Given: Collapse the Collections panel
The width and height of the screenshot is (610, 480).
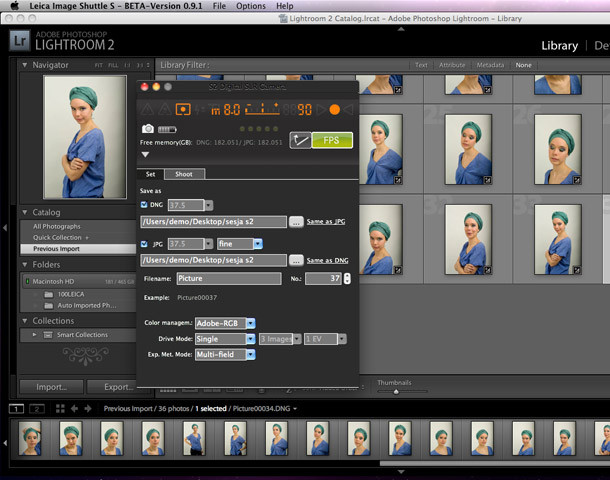Looking at the screenshot, I should tap(25, 321).
